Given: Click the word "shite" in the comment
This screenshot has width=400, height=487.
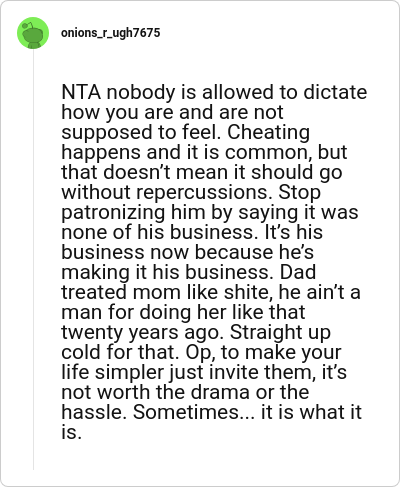Looking at the screenshot, I should coord(248,292).
